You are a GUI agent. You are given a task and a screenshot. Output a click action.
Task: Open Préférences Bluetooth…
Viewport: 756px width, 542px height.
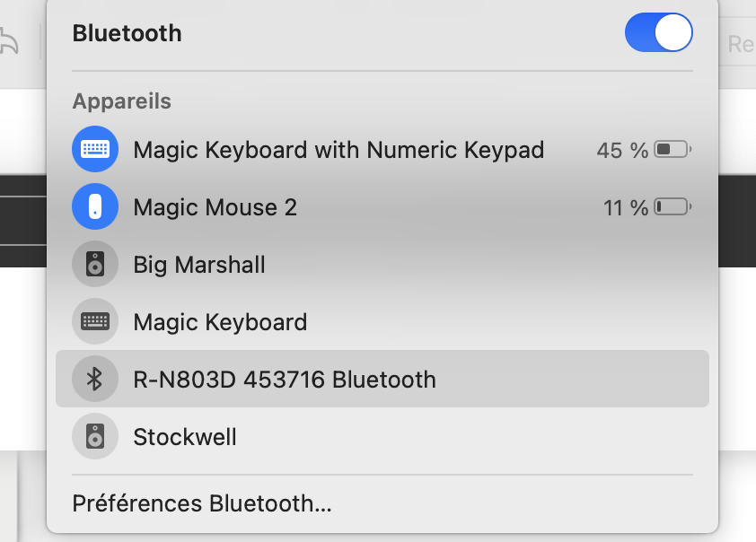pos(202,503)
